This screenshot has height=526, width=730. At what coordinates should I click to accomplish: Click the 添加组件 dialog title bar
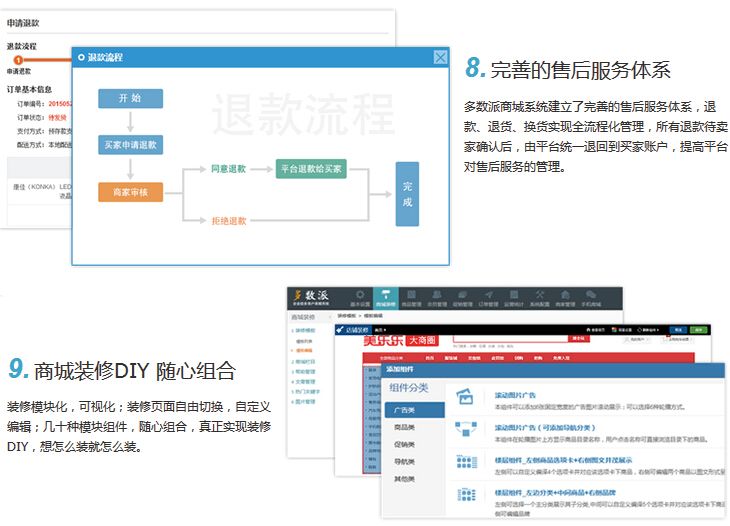pyautogui.click(x=553, y=369)
